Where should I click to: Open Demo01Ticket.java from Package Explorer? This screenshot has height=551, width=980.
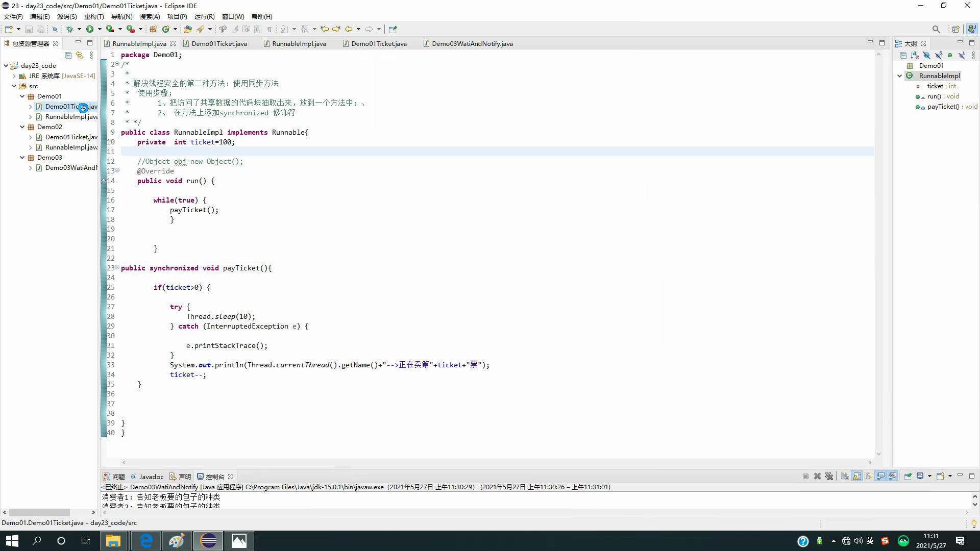(x=70, y=106)
